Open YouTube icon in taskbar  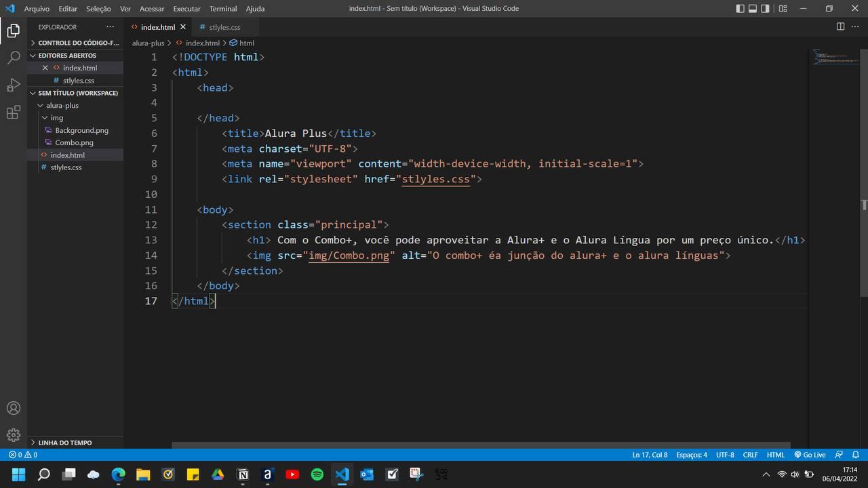pyautogui.click(x=292, y=474)
